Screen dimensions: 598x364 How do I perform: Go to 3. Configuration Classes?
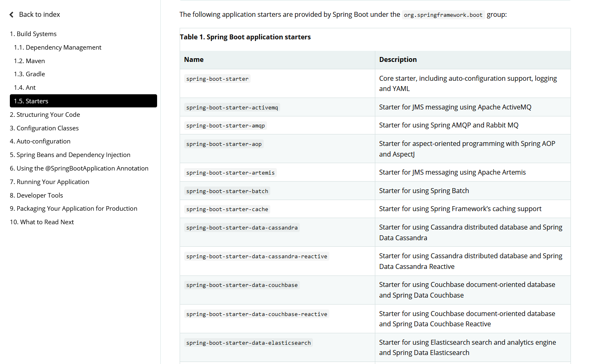click(44, 128)
